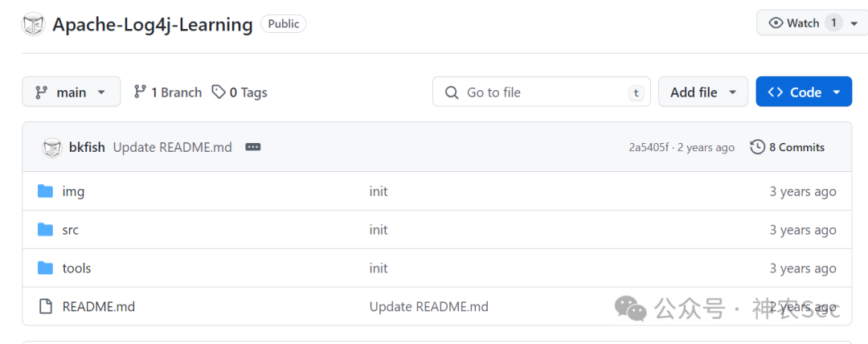Expand commit details ellipsis button
Image resolution: width=868 pixels, height=344 pixels.
(x=253, y=147)
